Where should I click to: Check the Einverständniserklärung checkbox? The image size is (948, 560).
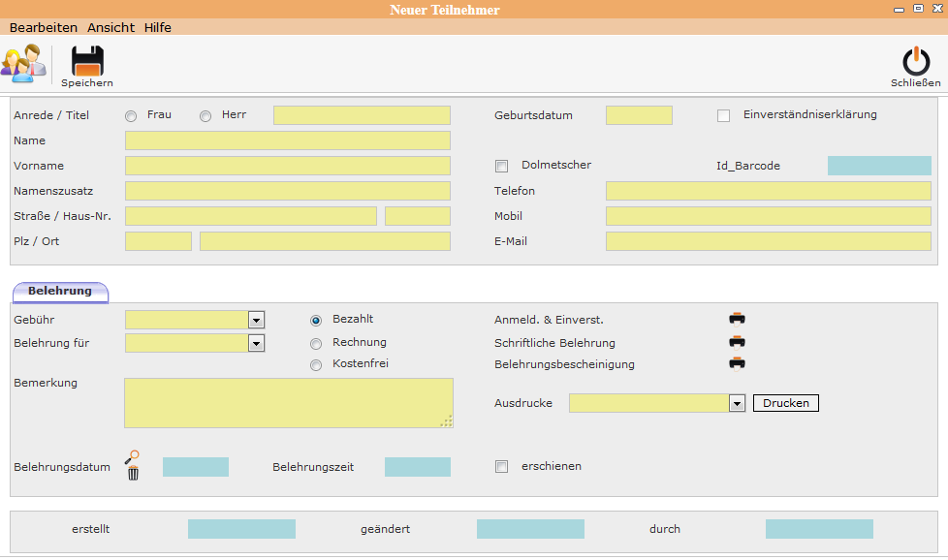click(x=723, y=116)
